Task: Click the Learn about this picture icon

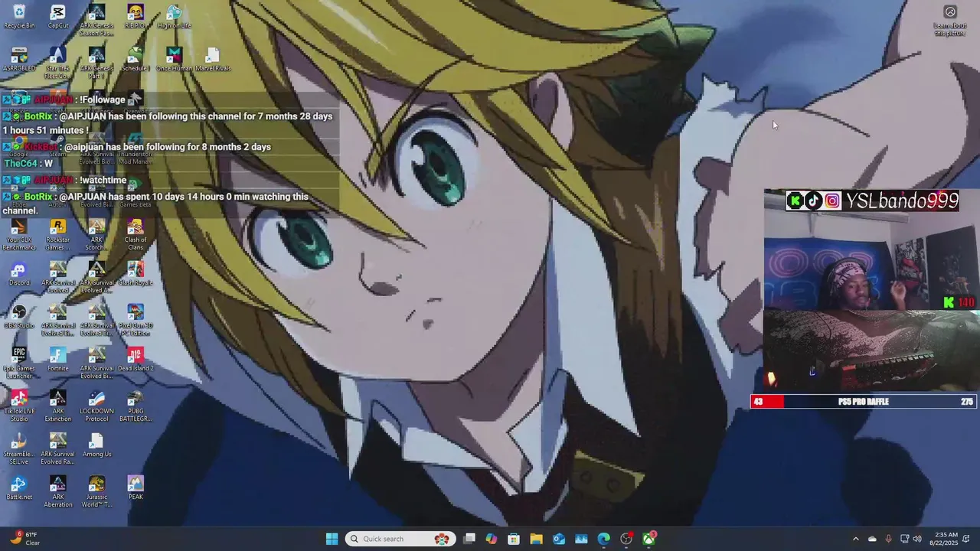Action: coord(950,21)
